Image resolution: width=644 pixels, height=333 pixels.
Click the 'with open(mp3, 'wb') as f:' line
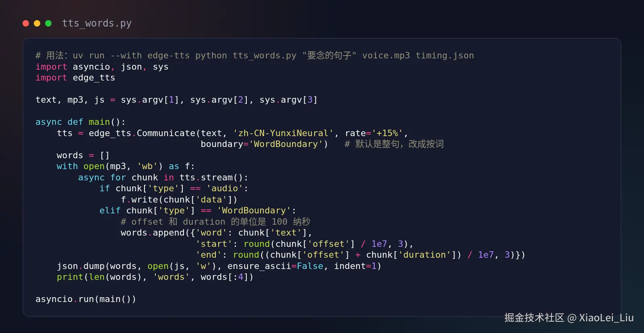(126, 166)
